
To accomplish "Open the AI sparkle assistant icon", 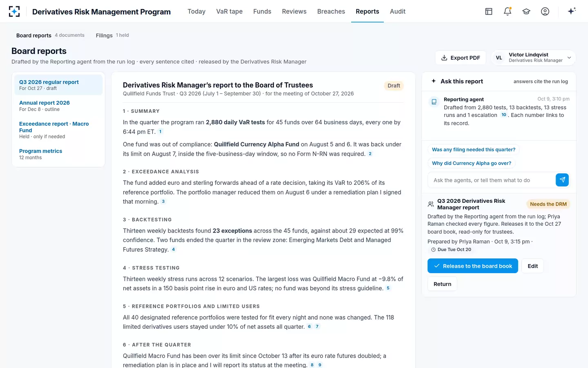I will pos(572,11).
